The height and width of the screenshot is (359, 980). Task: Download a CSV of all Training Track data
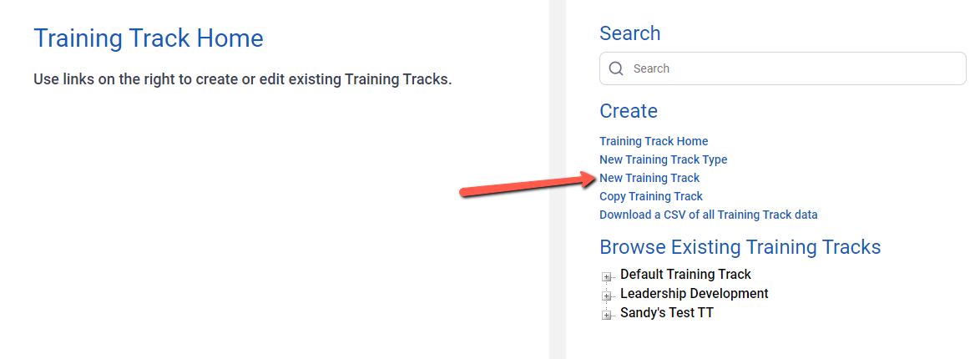point(708,215)
